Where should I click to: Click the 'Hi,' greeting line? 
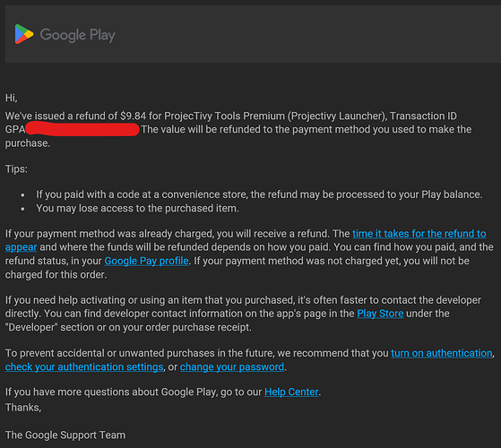pyautogui.click(x=11, y=98)
